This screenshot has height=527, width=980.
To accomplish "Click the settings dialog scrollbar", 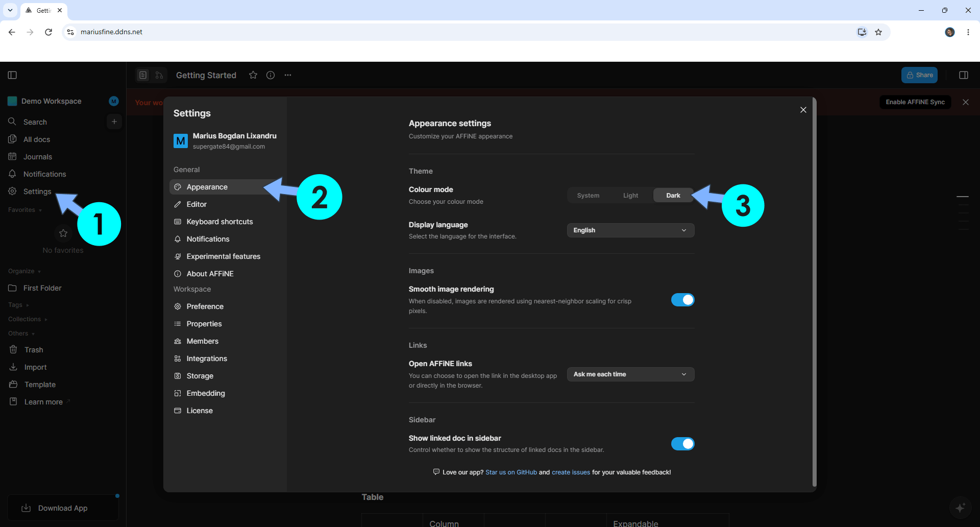I will (814, 292).
